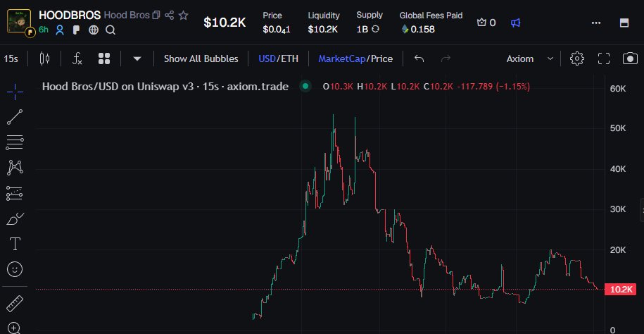644x334 pixels.
Task: Click the HOODBROS token avatar image
Action: [19, 21]
